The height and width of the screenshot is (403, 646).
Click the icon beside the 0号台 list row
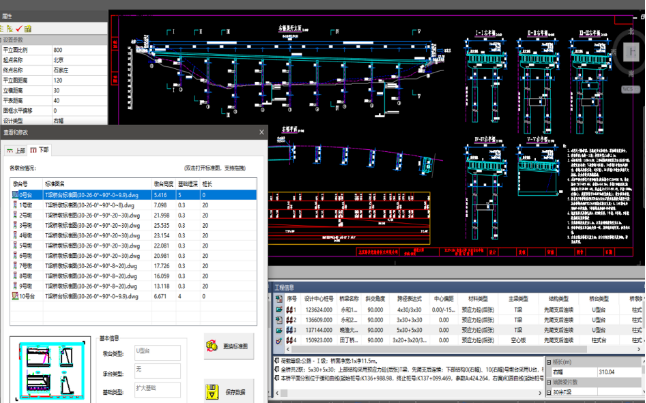click(15, 196)
